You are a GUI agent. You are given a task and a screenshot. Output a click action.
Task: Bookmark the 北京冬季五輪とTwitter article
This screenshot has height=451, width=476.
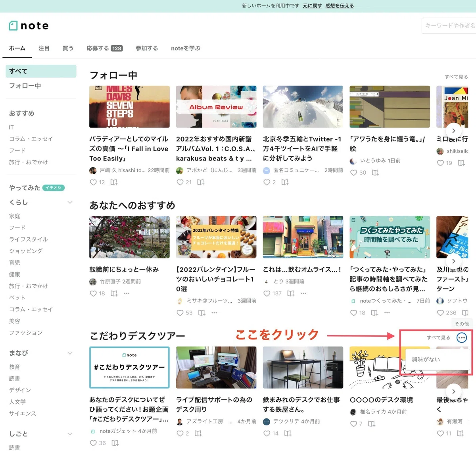click(x=285, y=182)
